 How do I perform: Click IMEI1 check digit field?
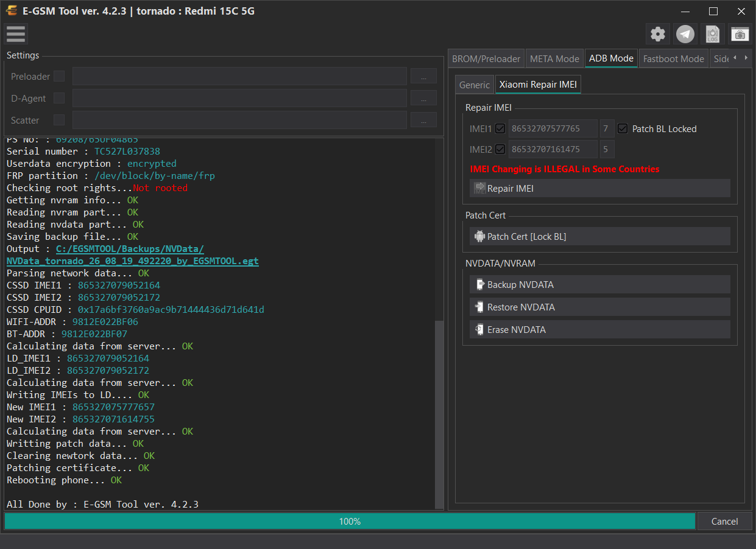(x=607, y=128)
